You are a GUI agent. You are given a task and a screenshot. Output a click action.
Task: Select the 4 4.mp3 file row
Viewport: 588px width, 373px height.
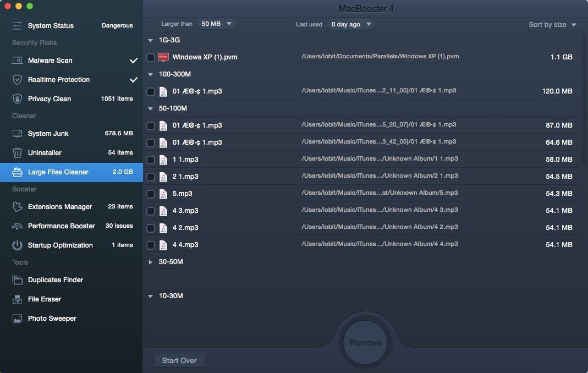click(x=361, y=245)
